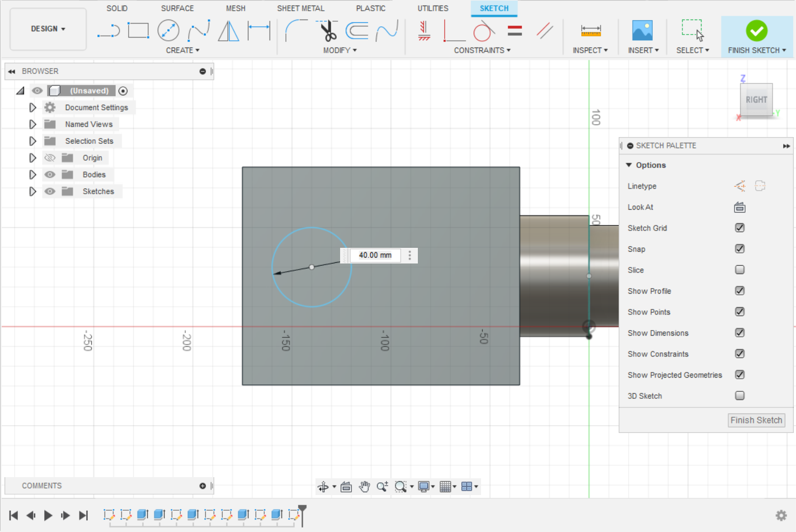Open the UTILITIES tab
The width and height of the screenshot is (796, 532).
click(x=432, y=8)
